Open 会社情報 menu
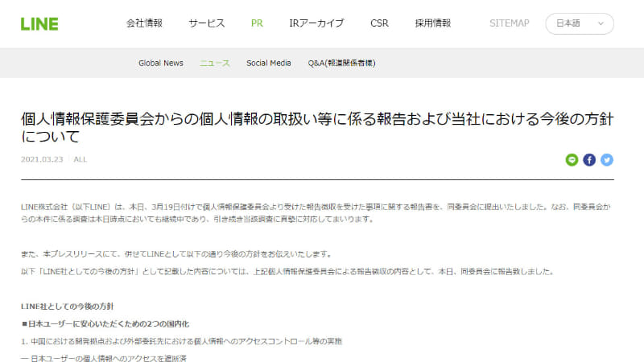Screen dimensions: 644x362 point(144,23)
